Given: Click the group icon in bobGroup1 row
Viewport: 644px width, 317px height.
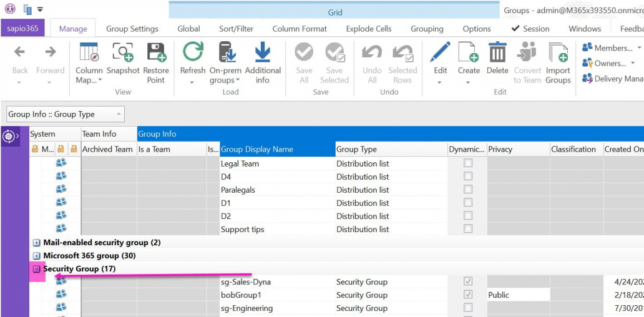Looking at the screenshot, I should point(61,295).
